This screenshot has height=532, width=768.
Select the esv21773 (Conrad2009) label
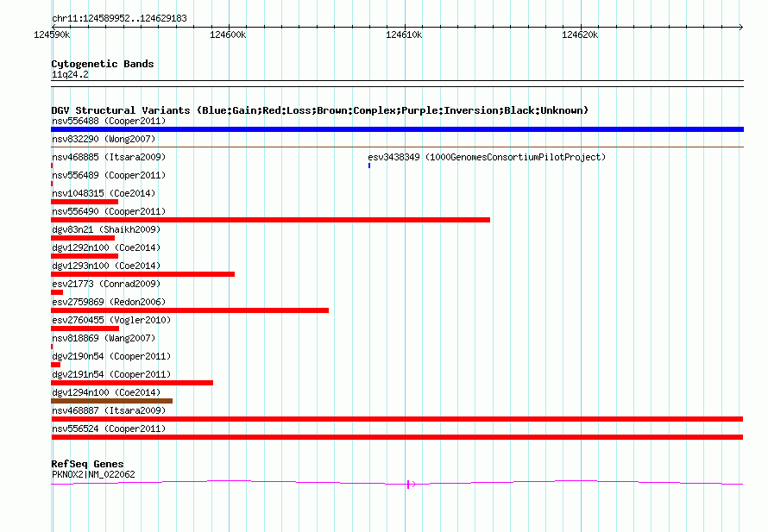click(x=106, y=284)
